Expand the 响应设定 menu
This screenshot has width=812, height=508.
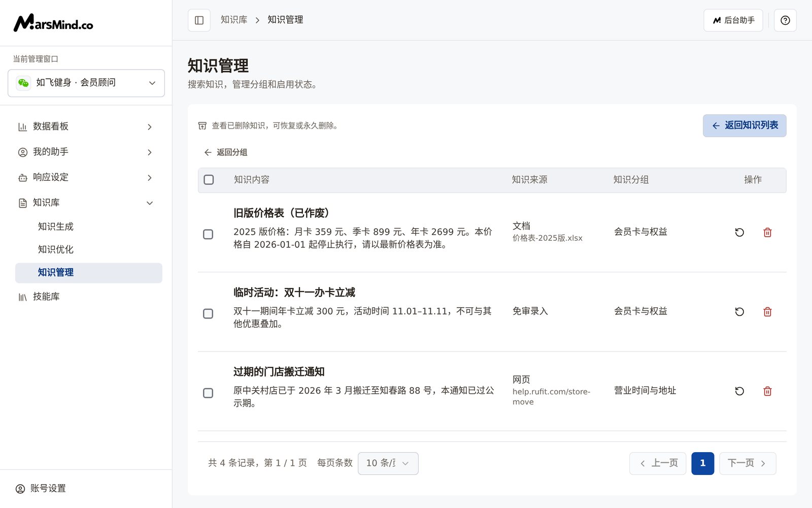(x=86, y=177)
